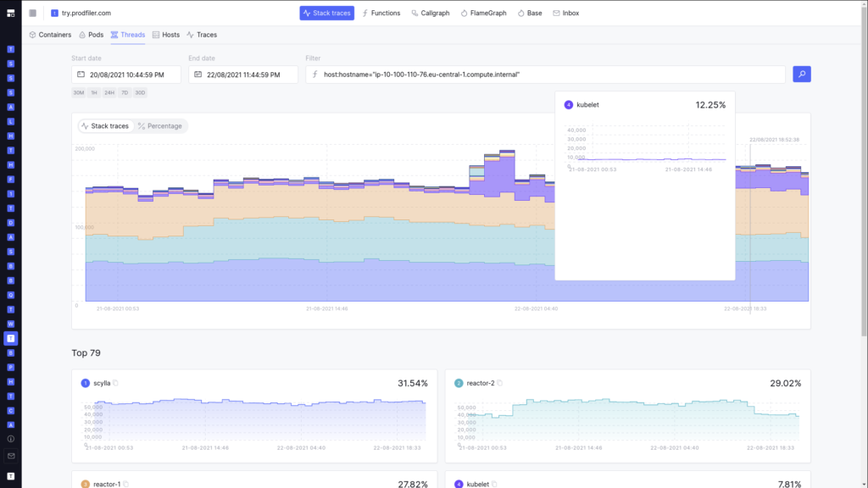Open the C project in the sidebar
868x488 pixels.
[10, 411]
